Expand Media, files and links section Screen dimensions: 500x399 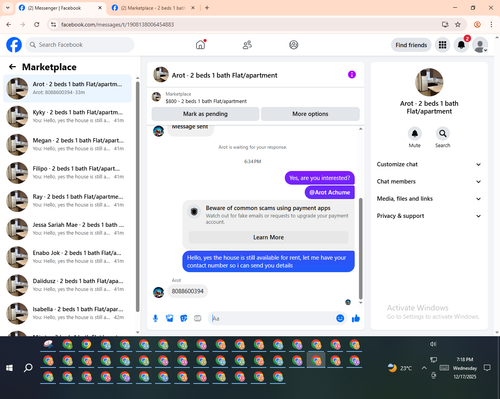(x=429, y=199)
